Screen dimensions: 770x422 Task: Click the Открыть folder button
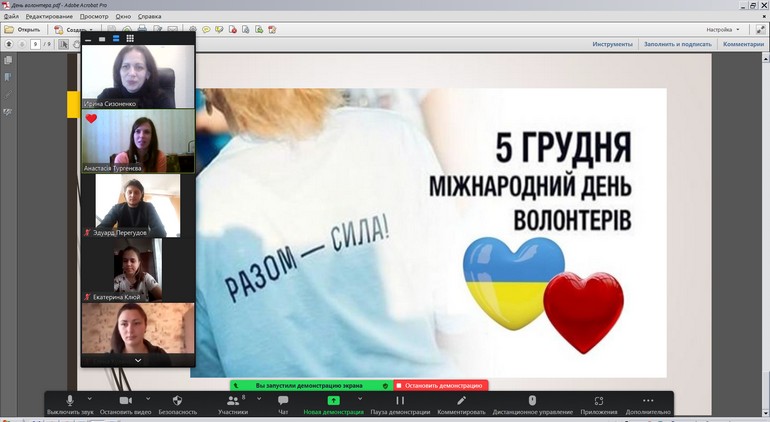click(x=22, y=29)
